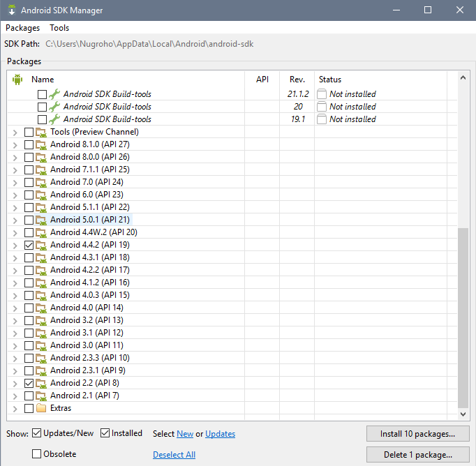Uncheck the Android 4.4.2 (API 19) checkbox
The image size is (476, 466).
pos(29,245)
